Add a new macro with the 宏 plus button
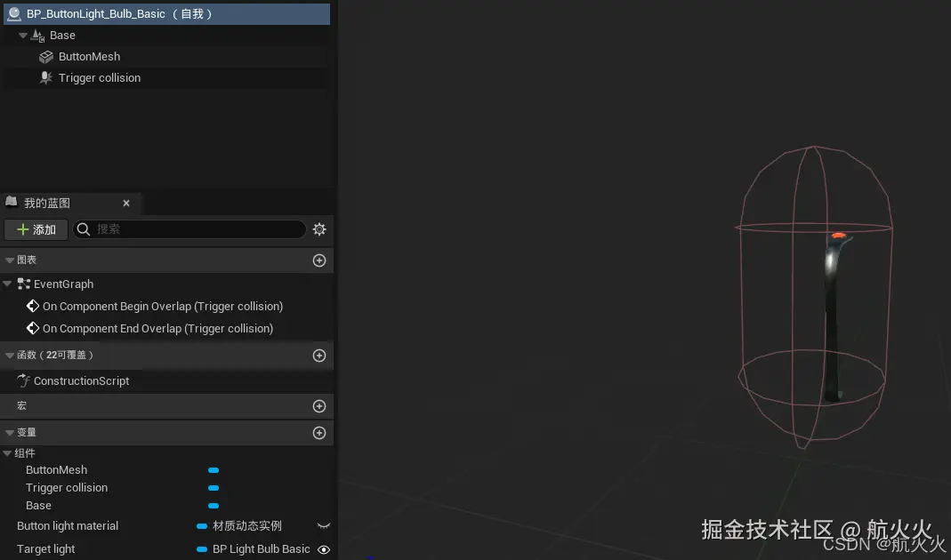 (319, 406)
